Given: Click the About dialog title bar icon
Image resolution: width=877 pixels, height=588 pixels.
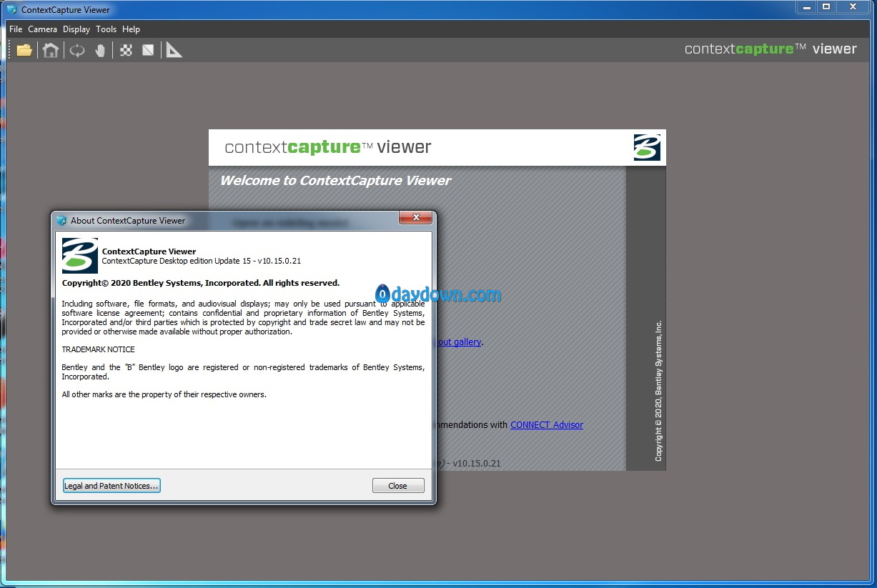Looking at the screenshot, I should tap(61, 220).
